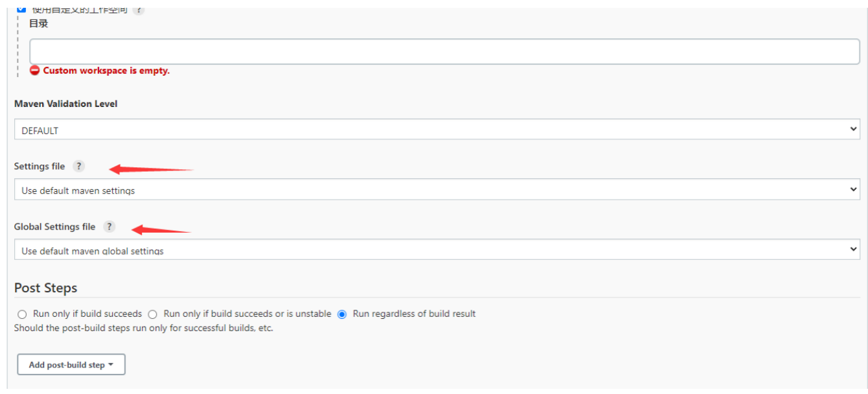
Task: Open help for Settings file option
Action: 78,167
